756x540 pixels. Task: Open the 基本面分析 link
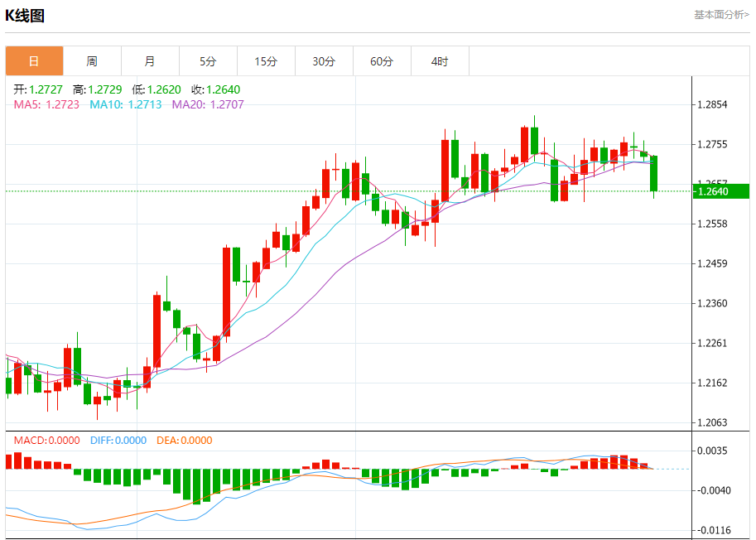coord(720,15)
